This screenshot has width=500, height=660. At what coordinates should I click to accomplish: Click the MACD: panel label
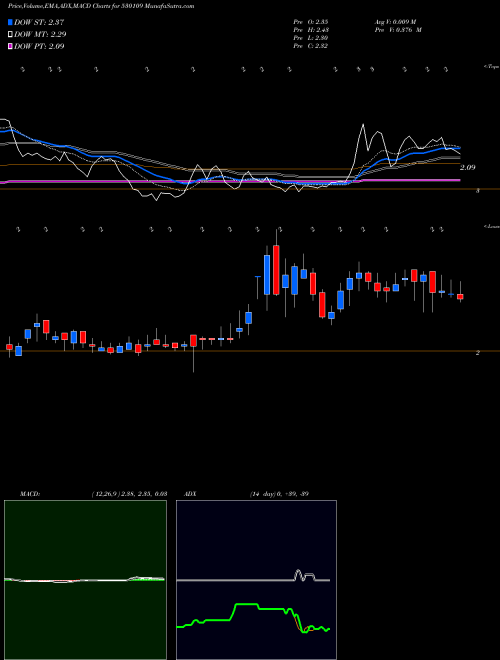[30, 494]
